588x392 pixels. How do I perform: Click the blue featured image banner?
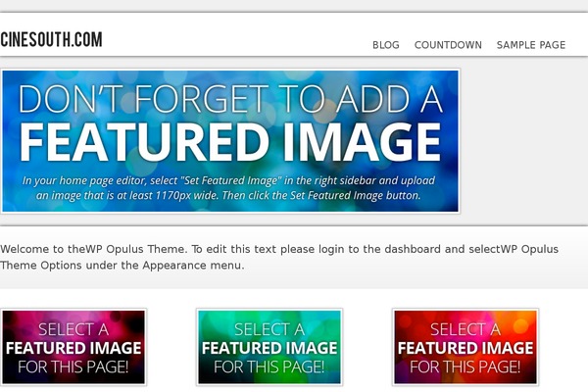[x=230, y=141]
